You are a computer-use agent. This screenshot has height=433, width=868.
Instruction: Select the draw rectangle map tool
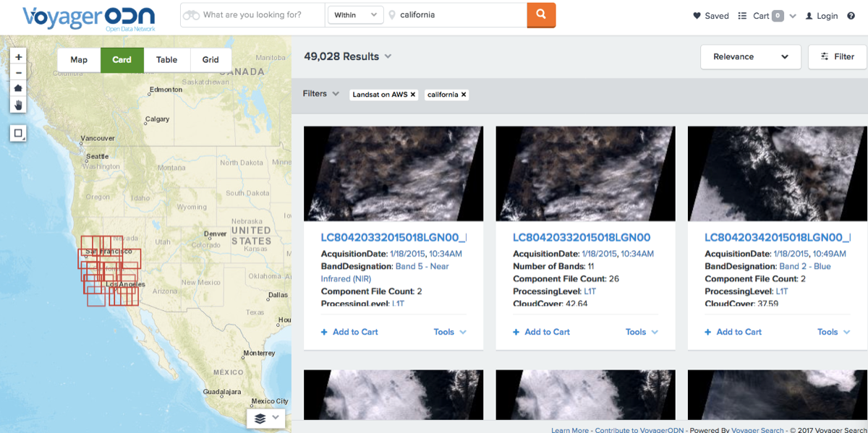[18, 133]
